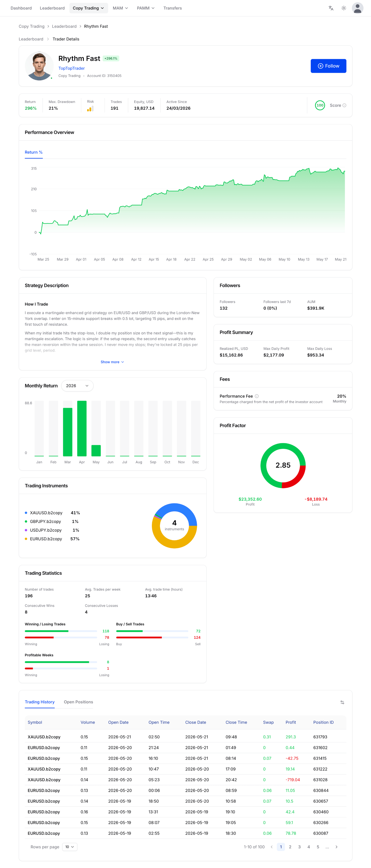Select the Trading History tab
Image resolution: width=371 pixels, height=868 pixels.
tap(40, 702)
